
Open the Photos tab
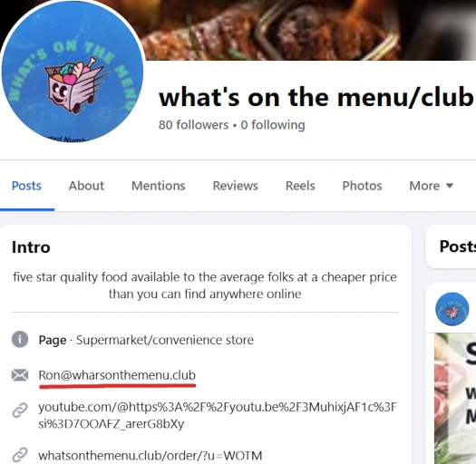point(362,186)
